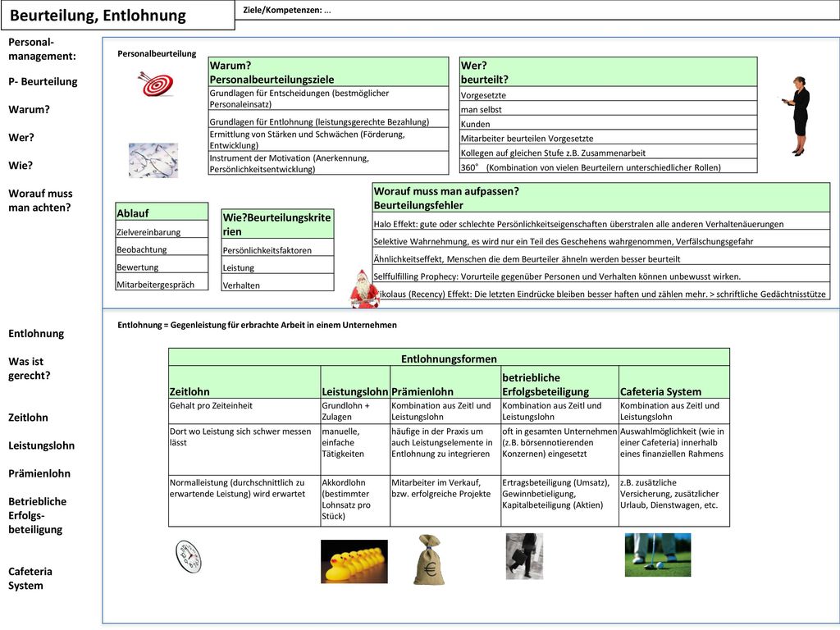The height and width of the screenshot is (630, 840).
Task: Click 'Ermittlung von Stärken und Schwächen' cell
Action: coord(328,139)
